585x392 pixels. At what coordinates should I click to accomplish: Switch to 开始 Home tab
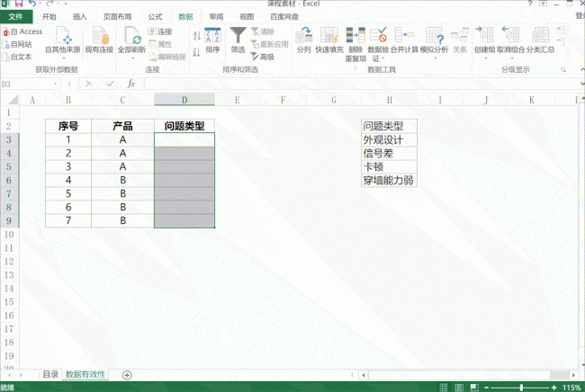(x=49, y=17)
